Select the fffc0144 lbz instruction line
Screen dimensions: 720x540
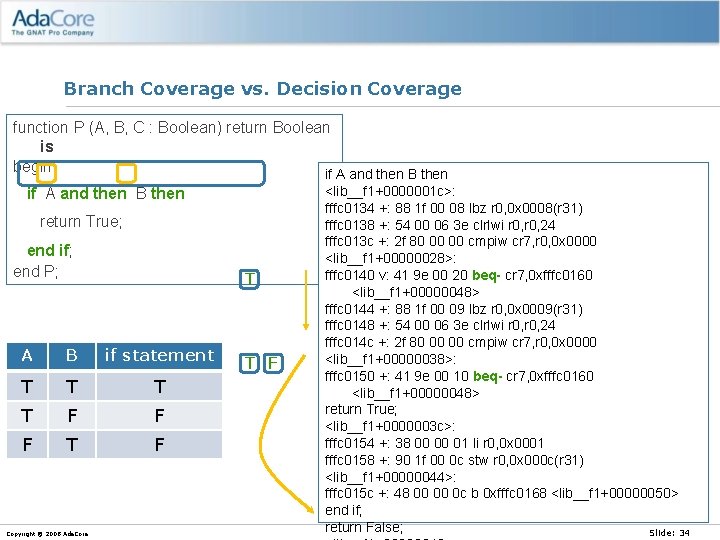tap(454, 309)
